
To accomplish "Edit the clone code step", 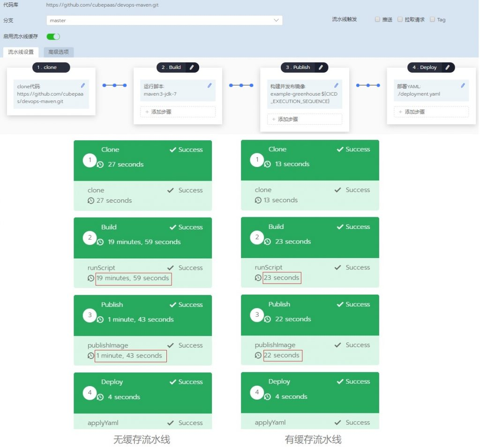I will (x=83, y=85).
